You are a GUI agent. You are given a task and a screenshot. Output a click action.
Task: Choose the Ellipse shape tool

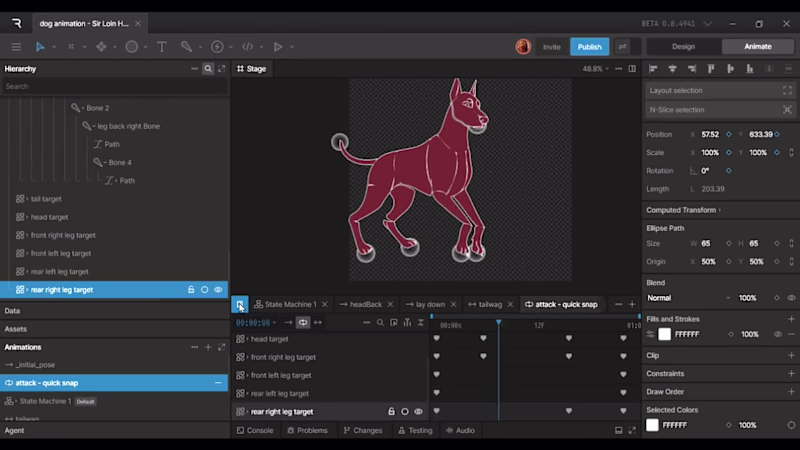point(132,47)
